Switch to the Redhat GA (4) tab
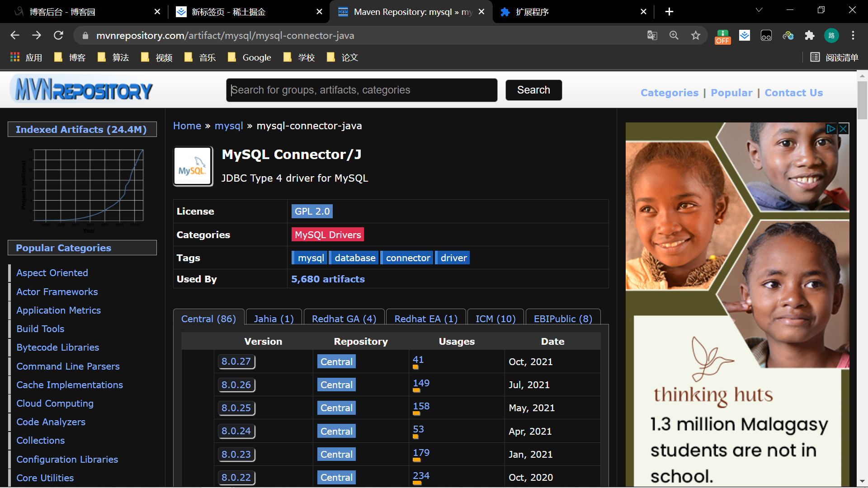 [344, 319]
